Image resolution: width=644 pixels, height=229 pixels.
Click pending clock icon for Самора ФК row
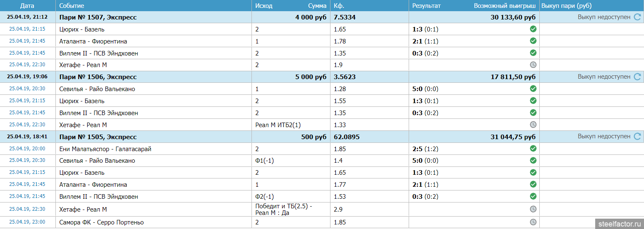pyautogui.click(x=533, y=222)
